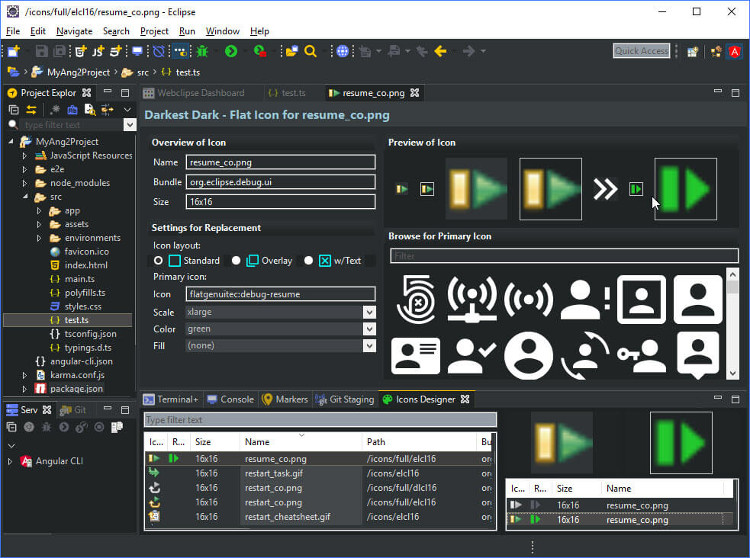Viewport: 750px width, 558px height.
Task: Switch to the Git Staging tab
Action: [x=344, y=399]
